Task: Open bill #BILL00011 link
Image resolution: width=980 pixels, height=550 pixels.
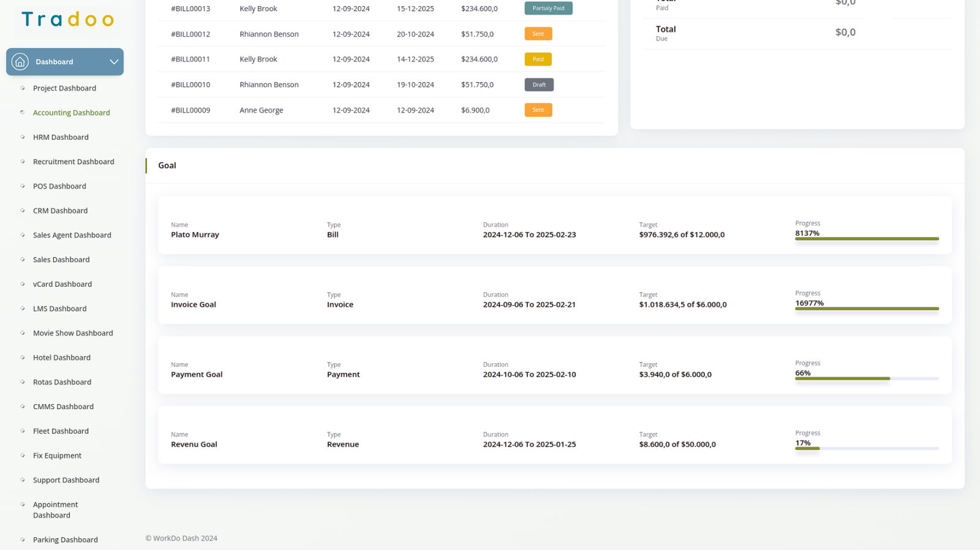Action: 190,59
